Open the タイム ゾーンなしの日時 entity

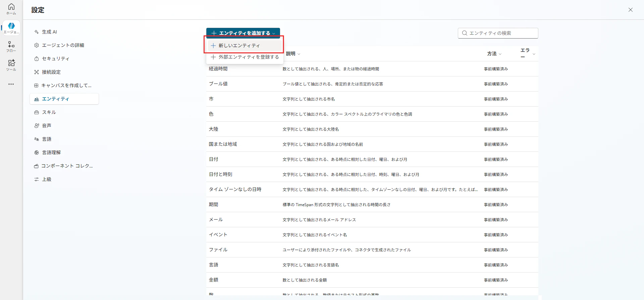pyautogui.click(x=372, y=189)
